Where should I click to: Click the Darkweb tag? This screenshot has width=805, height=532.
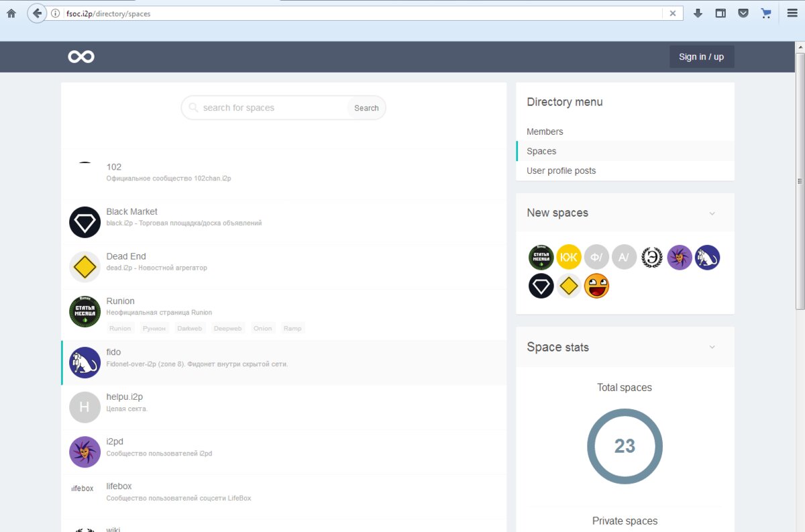pos(189,328)
